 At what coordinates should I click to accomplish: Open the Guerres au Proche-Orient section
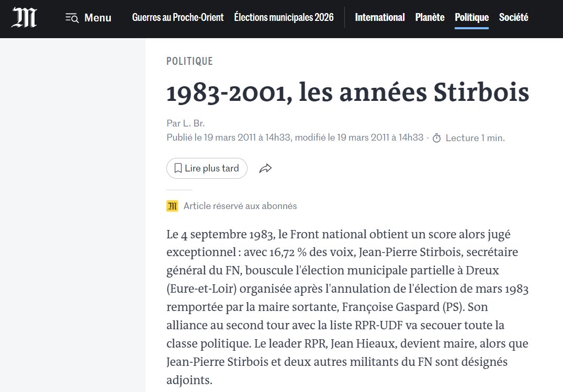click(178, 17)
